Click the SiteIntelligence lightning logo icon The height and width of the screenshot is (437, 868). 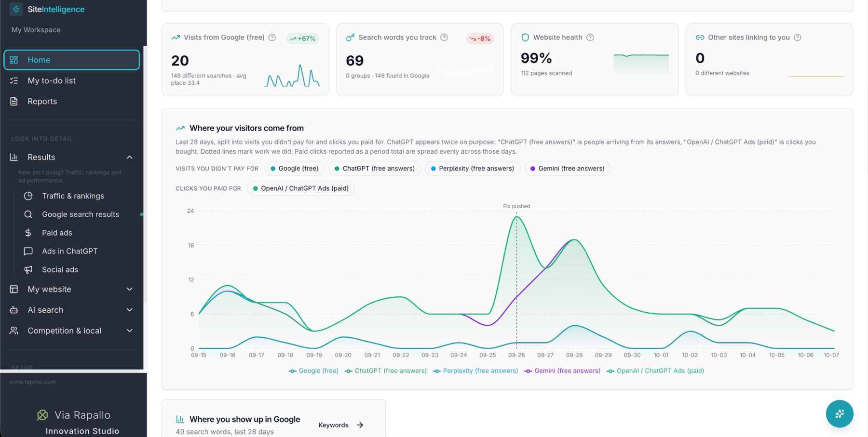[x=16, y=9]
